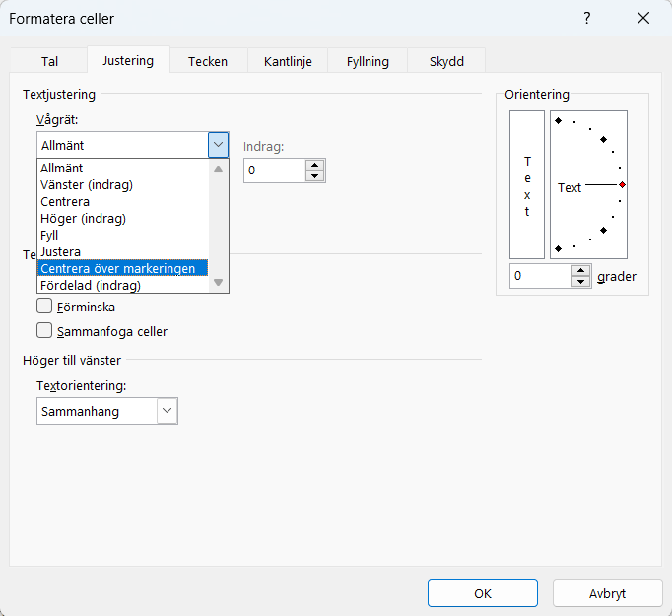The width and height of the screenshot is (672, 616).
Task: Click the grader degrees input field
Action: click(x=540, y=276)
